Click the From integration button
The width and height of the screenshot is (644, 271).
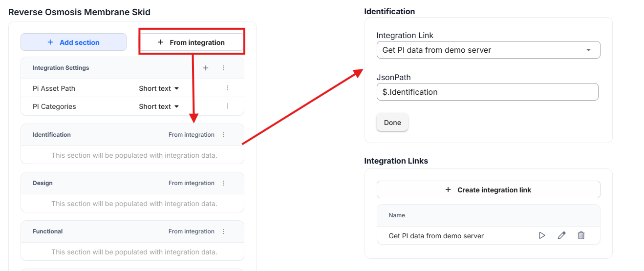(x=192, y=42)
